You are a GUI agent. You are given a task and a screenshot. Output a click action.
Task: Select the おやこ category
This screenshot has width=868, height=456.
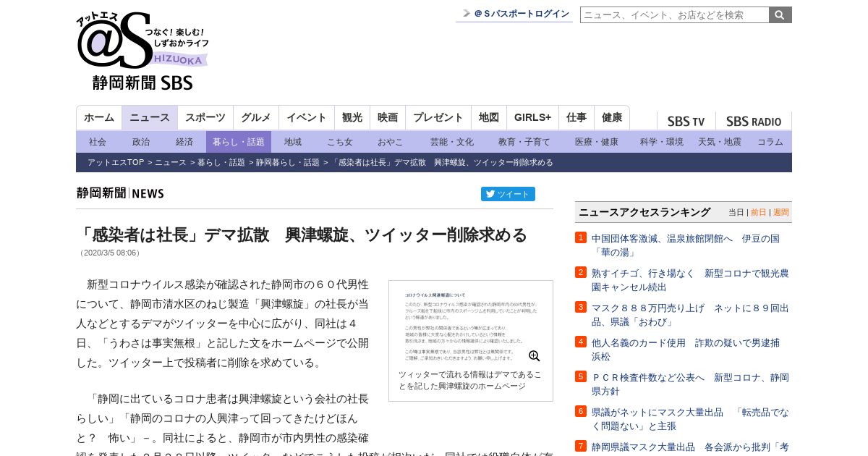tap(391, 142)
